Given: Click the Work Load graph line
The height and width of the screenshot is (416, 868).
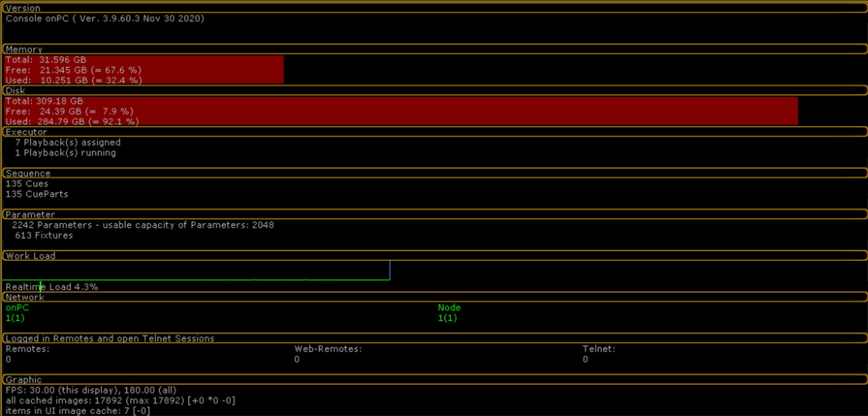Looking at the screenshot, I should coord(196,279).
